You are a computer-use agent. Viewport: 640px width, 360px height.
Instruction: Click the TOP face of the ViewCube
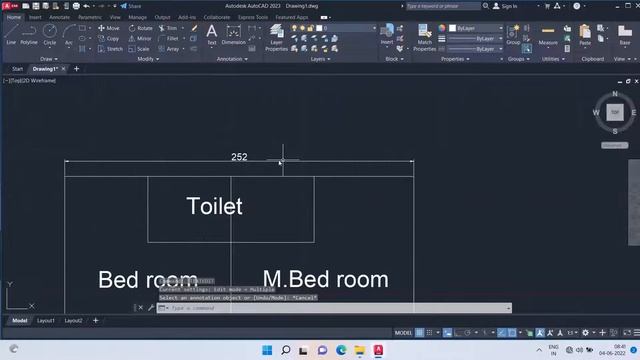(615, 112)
